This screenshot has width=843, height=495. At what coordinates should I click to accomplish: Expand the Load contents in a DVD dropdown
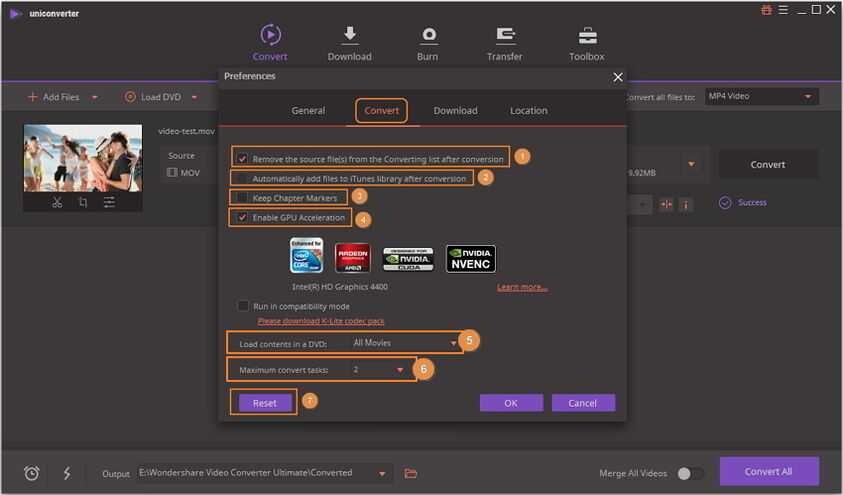455,343
